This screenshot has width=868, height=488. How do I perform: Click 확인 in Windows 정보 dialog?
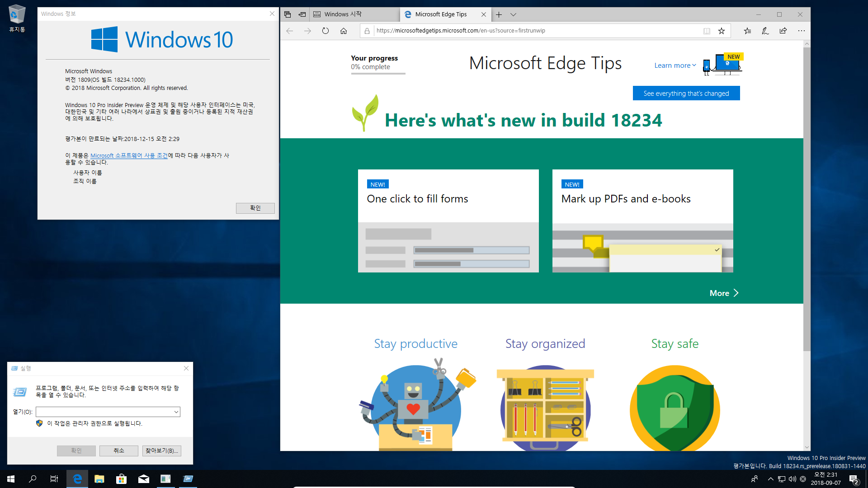click(x=255, y=208)
